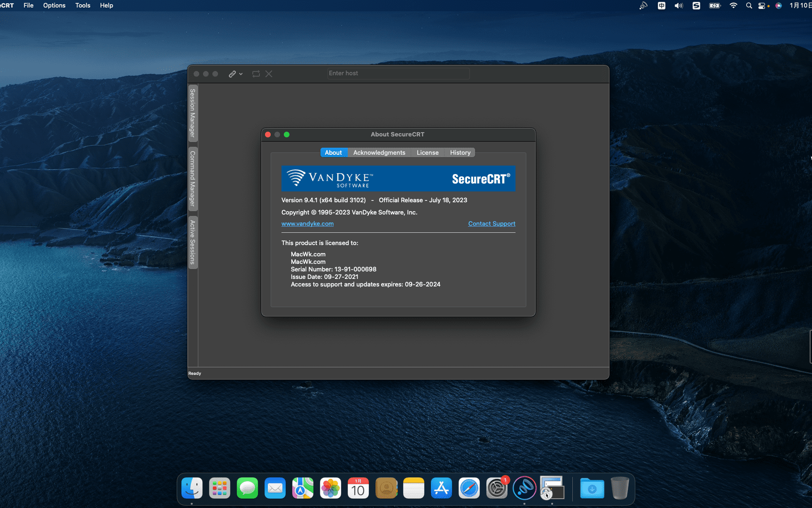Open the Downloads folder in the Dock

592,488
